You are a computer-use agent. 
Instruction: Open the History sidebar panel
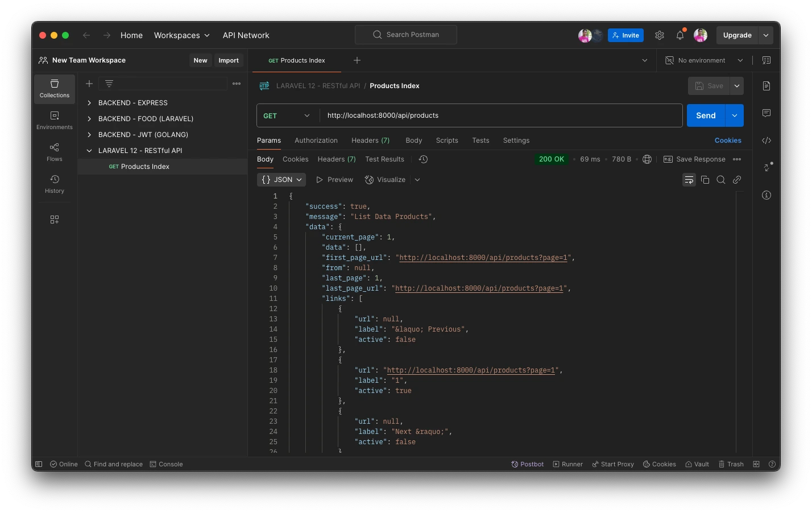point(55,184)
